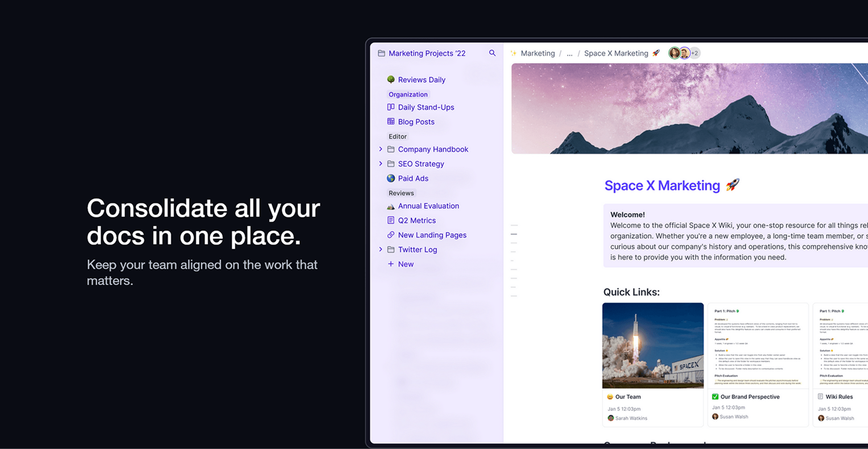Open Our Brand Perspective document preview

tap(758, 346)
